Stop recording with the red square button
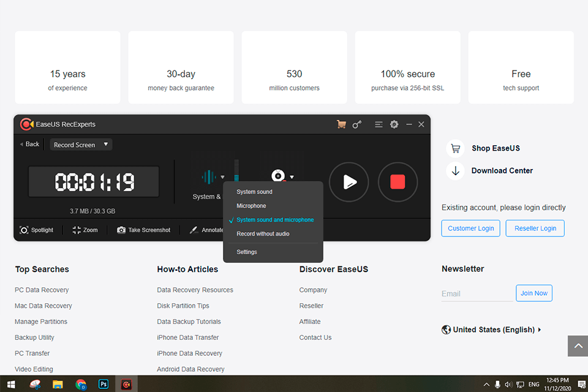This screenshot has width=588, height=392. 398,182
